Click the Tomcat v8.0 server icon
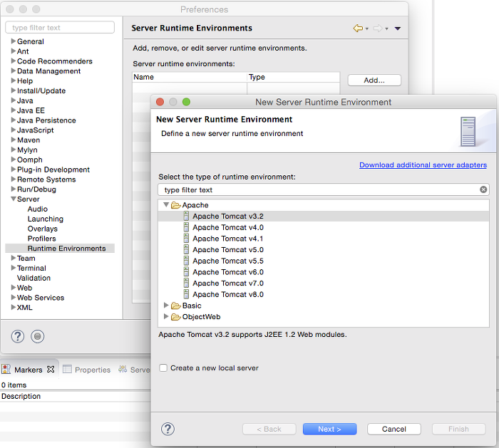This screenshot has height=448, width=499. (x=186, y=294)
